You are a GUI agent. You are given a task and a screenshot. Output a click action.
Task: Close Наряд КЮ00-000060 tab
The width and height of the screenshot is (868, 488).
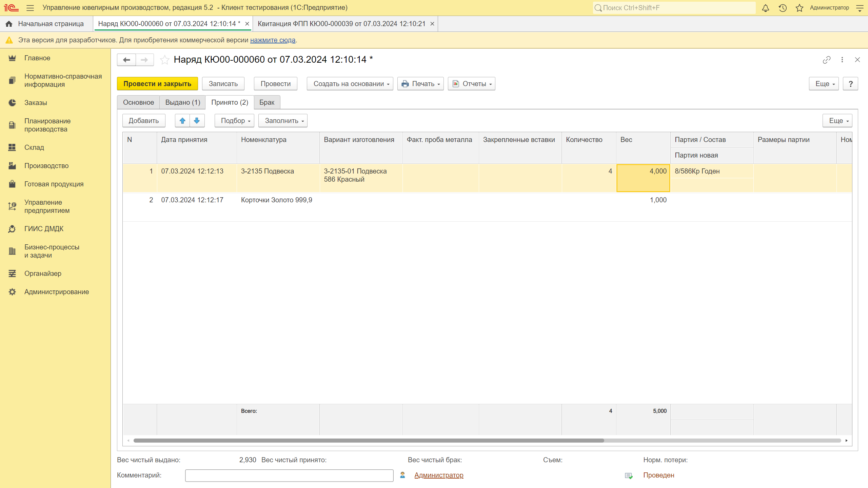coord(247,24)
